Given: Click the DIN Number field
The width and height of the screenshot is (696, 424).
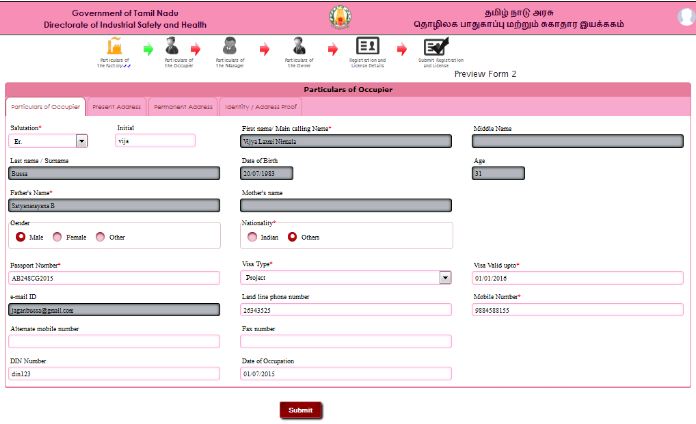Looking at the screenshot, I should (114, 373).
